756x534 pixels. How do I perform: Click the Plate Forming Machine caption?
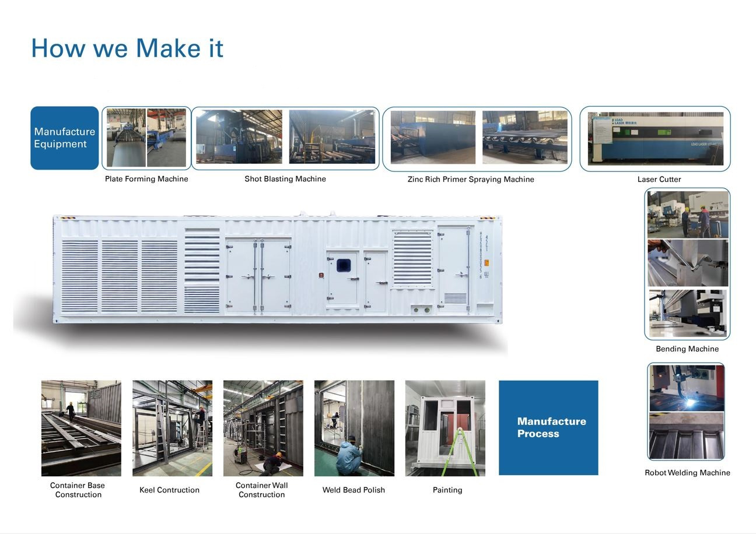146,179
